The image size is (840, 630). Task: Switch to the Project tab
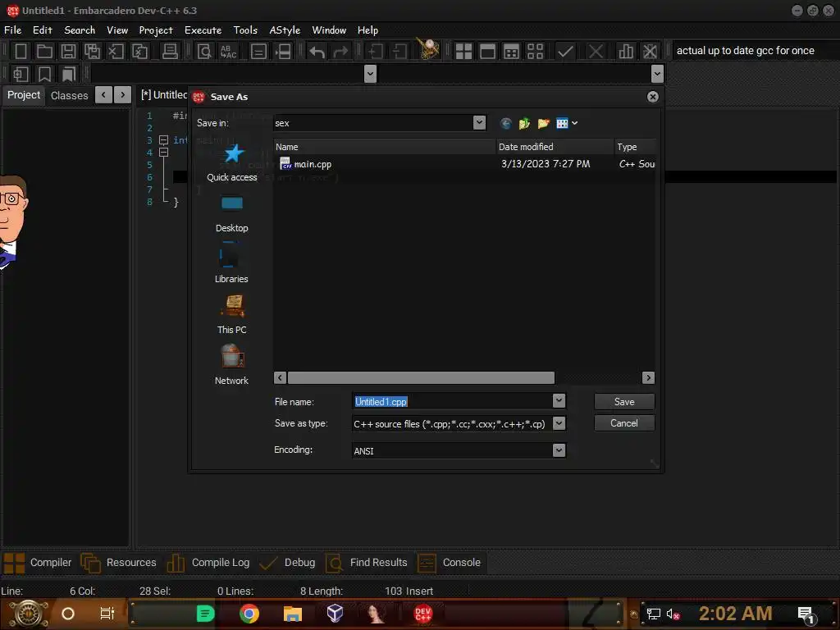24,95
